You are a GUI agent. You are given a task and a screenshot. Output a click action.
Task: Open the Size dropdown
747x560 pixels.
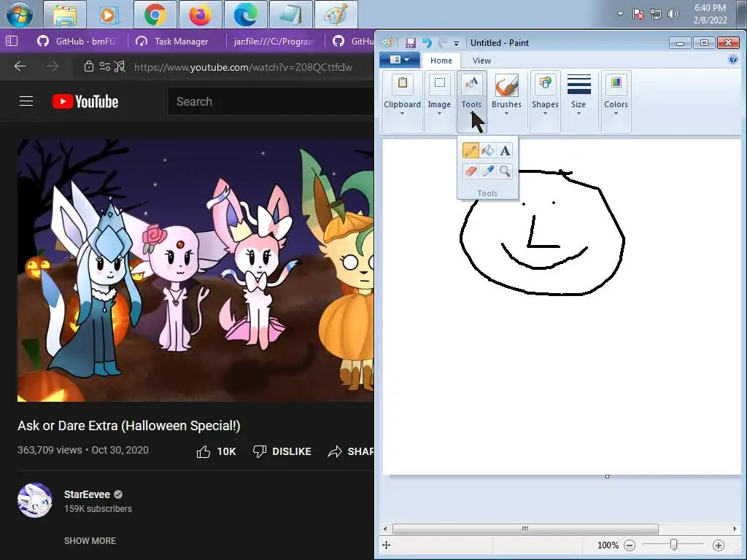click(x=578, y=101)
